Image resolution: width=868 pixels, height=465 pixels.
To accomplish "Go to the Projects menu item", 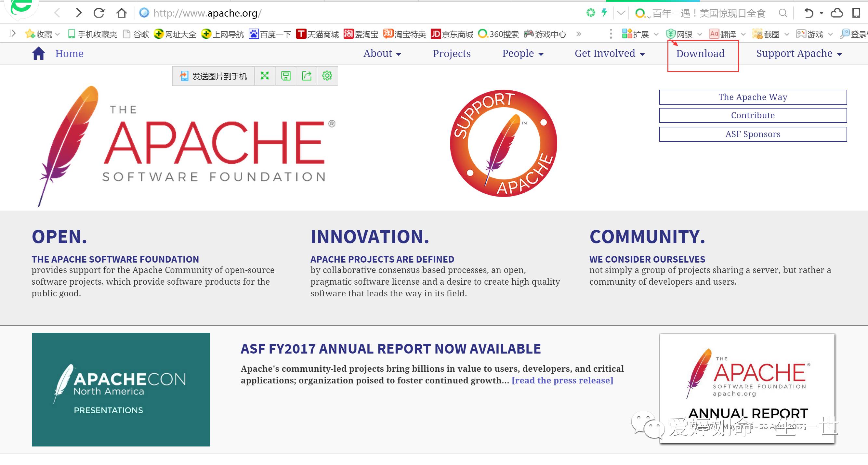I will pyautogui.click(x=452, y=54).
